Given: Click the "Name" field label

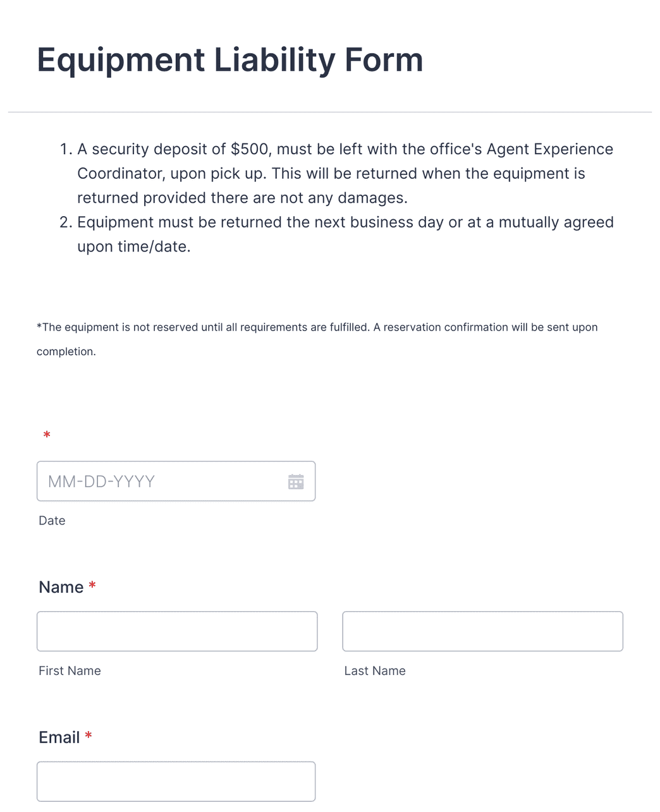Looking at the screenshot, I should pos(61,587).
